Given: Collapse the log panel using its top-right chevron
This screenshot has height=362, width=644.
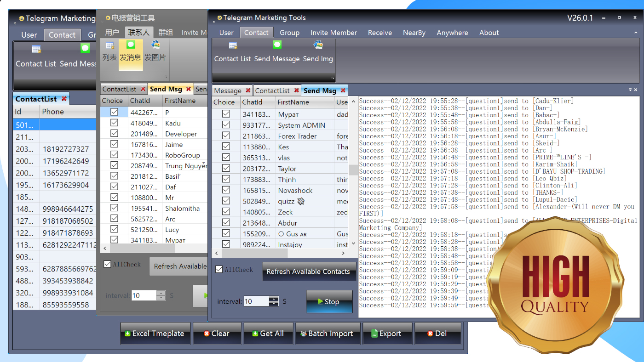Looking at the screenshot, I should [631, 90].
